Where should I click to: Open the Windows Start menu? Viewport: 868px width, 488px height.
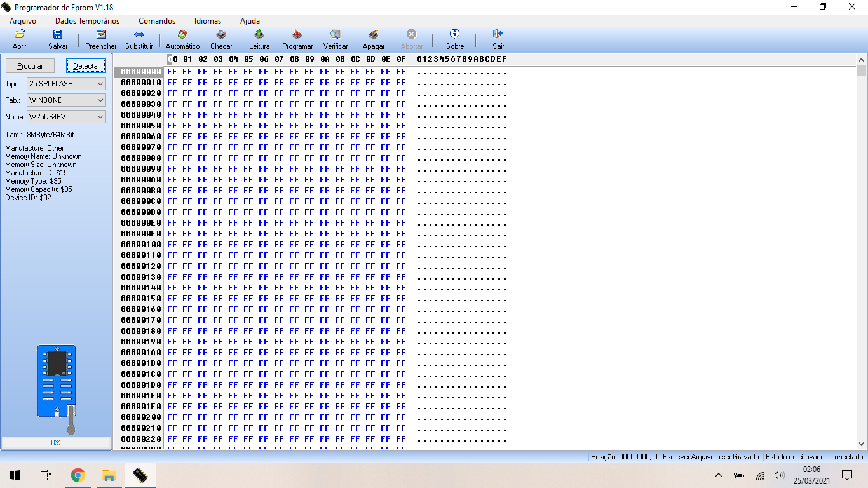(15, 475)
